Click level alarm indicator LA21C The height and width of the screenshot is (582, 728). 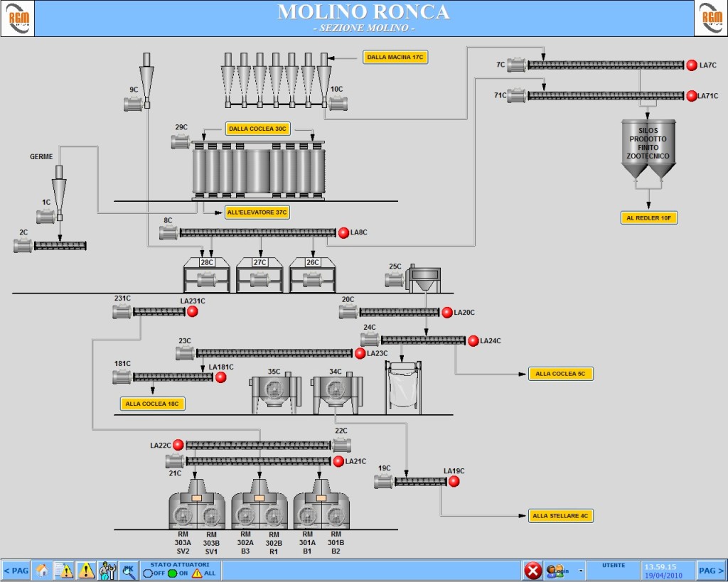pyautogui.click(x=338, y=461)
